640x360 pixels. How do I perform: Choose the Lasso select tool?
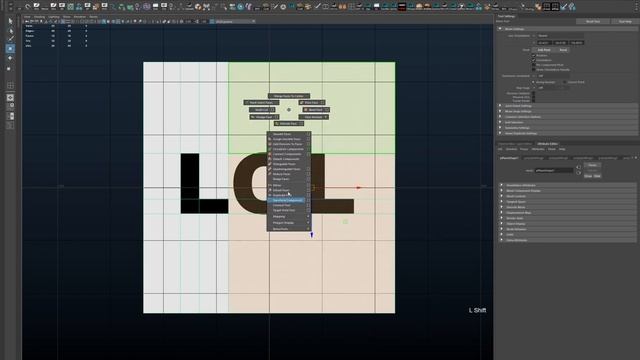click(x=10, y=31)
